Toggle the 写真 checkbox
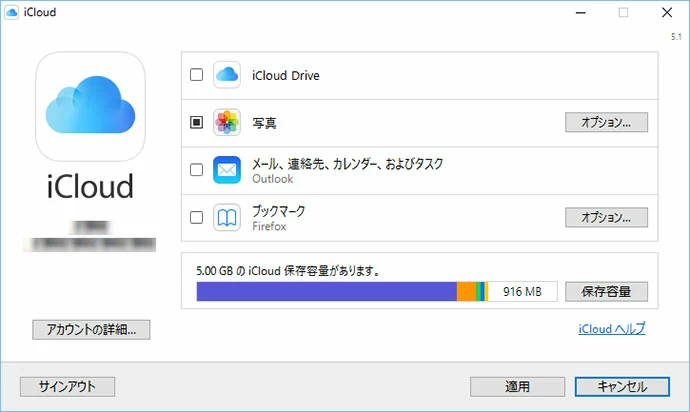 click(x=196, y=123)
